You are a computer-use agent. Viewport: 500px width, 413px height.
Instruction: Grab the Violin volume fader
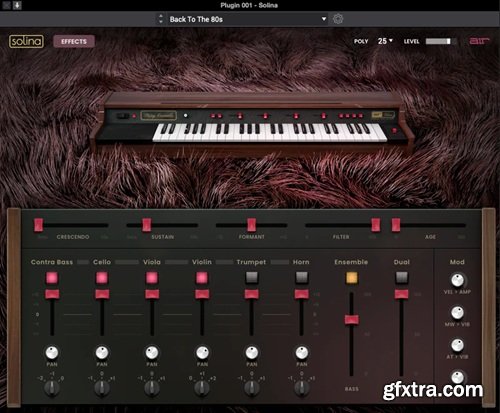pos(202,294)
